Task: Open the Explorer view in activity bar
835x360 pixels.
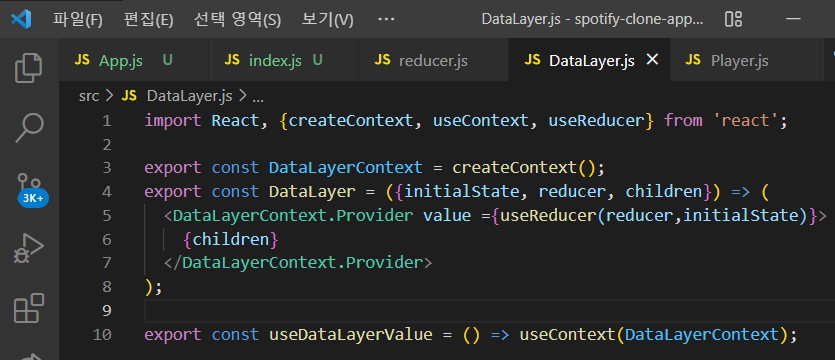Action: 29,68
